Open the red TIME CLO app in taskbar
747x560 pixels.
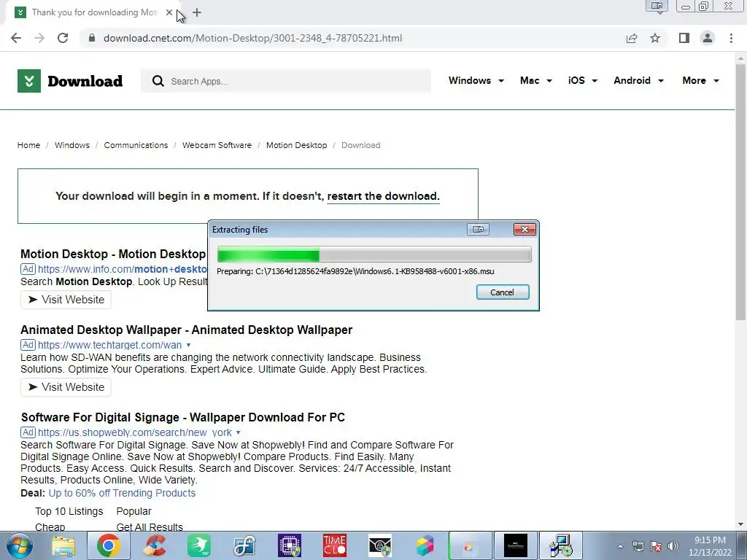coord(335,545)
